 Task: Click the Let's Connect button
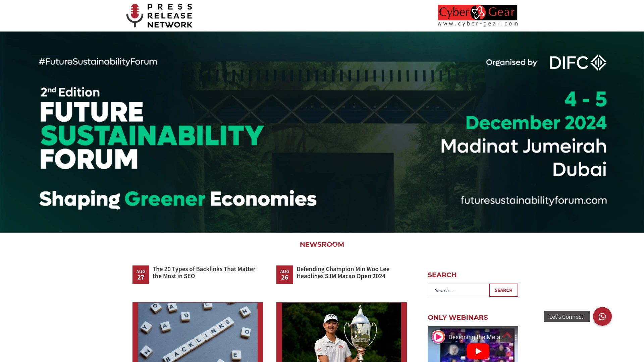pos(567,316)
